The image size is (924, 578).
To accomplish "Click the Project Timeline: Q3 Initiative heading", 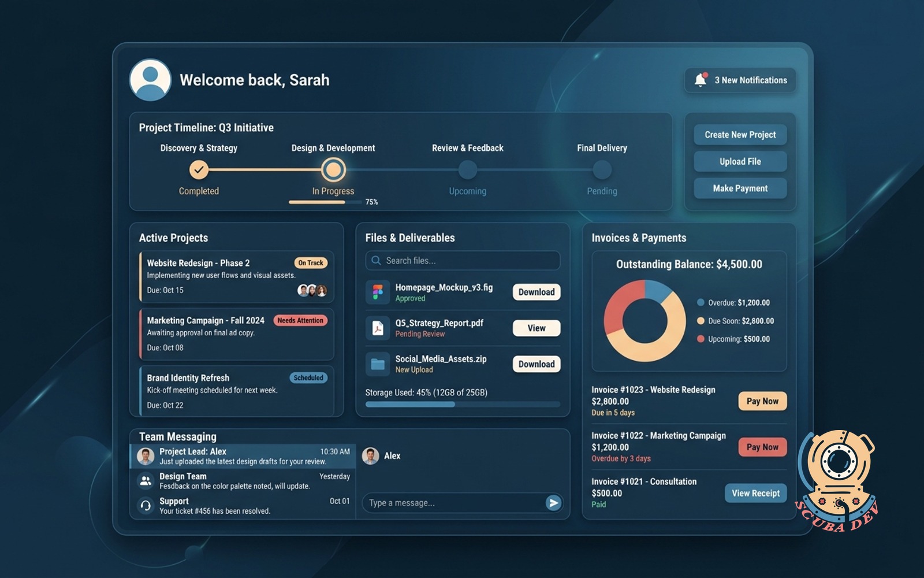I will [x=206, y=128].
